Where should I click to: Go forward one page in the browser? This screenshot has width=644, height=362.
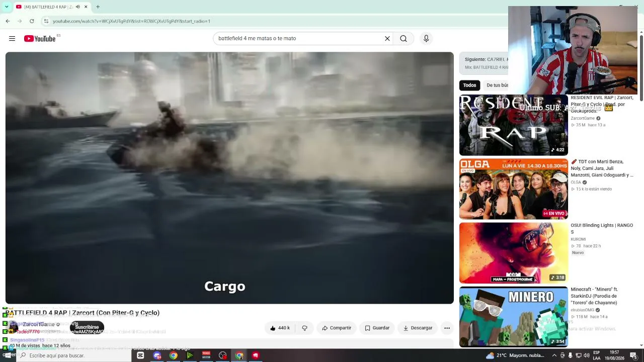20,21
